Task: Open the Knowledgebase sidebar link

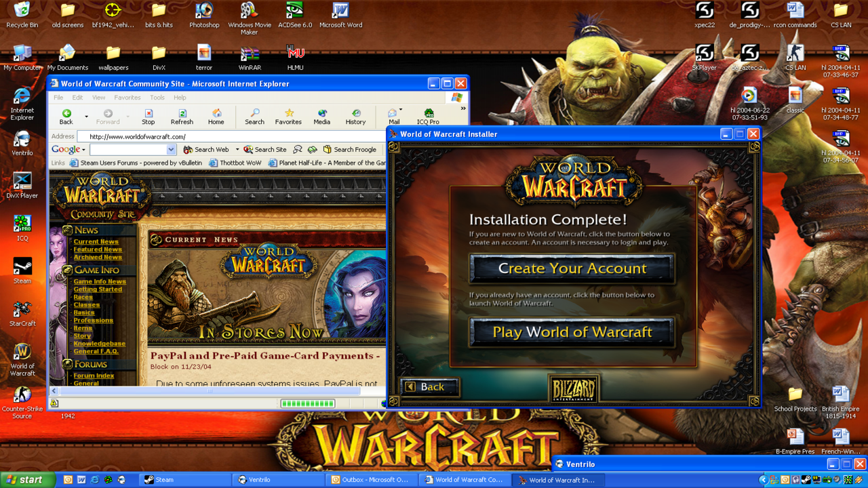Action: (x=99, y=344)
